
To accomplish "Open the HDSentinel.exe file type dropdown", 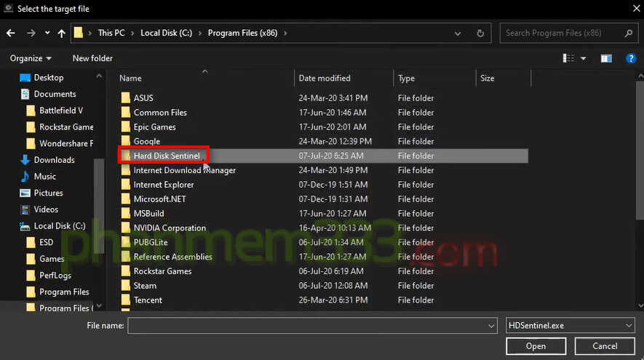I will click(x=629, y=326).
